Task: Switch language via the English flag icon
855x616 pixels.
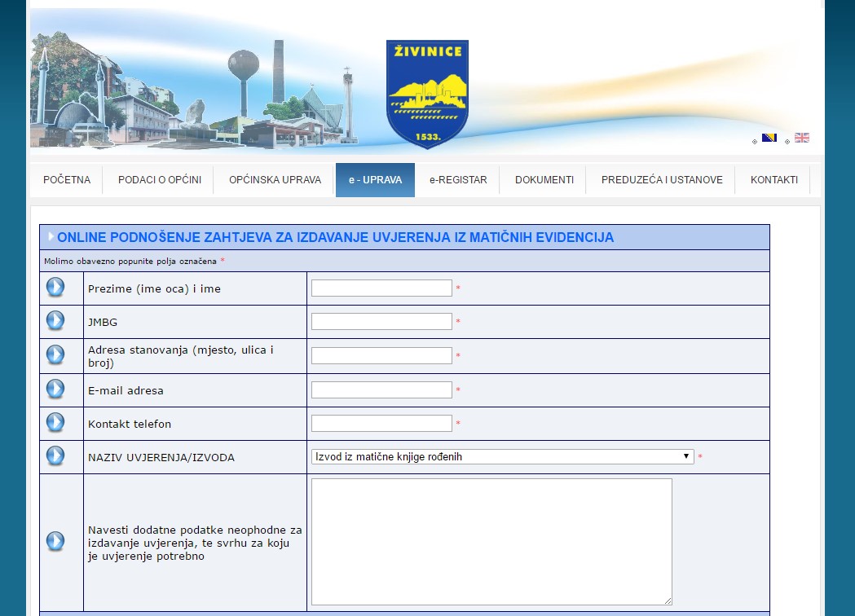Action: [802, 138]
